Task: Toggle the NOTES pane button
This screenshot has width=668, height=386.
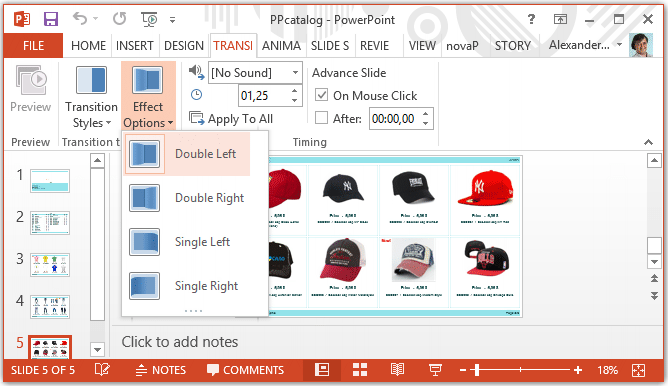Action: coord(161,370)
